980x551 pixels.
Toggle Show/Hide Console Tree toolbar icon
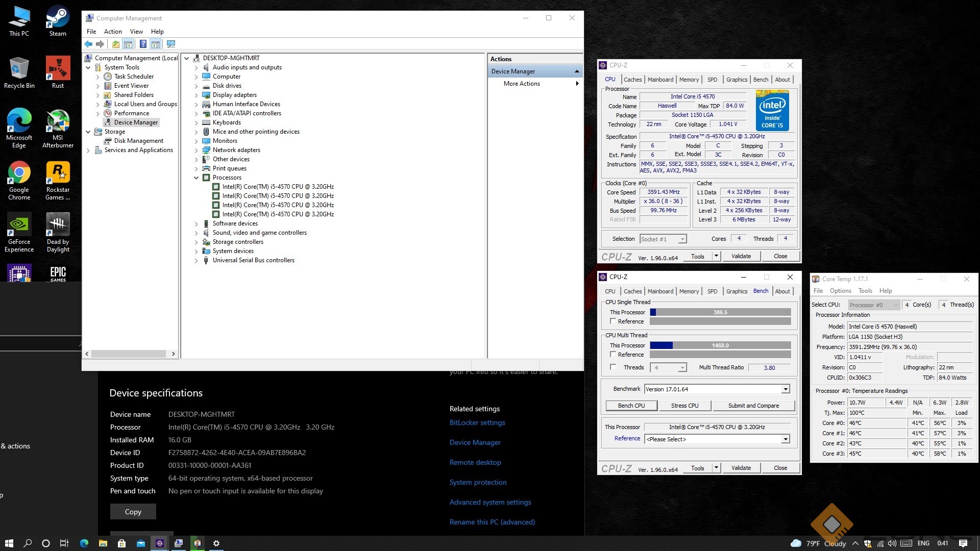(x=128, y=44)
